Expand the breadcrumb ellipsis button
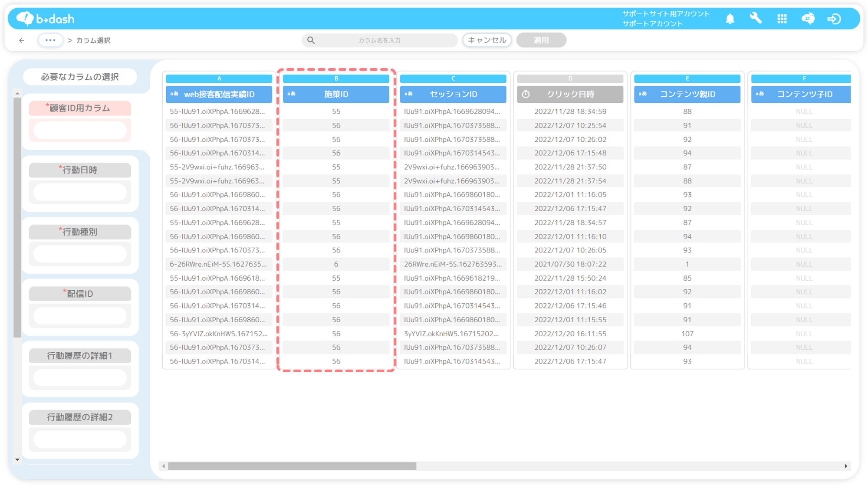868x488 pixels. click(x=50, y=40)
